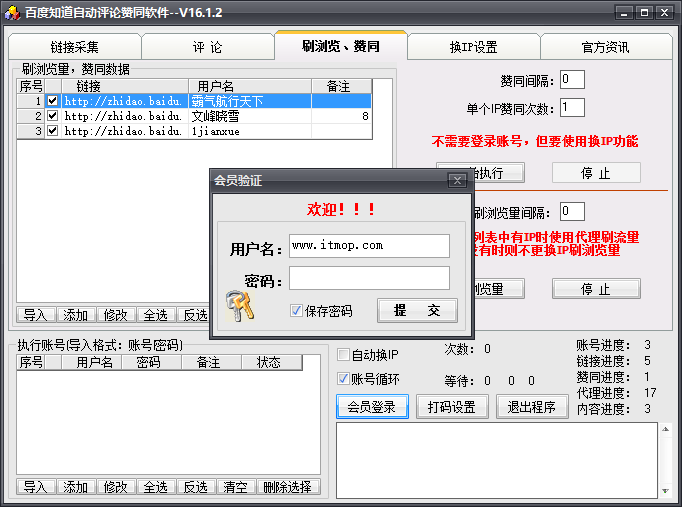
Task: Toggle the 保存密码 checkbox
Action: [296, 310]
